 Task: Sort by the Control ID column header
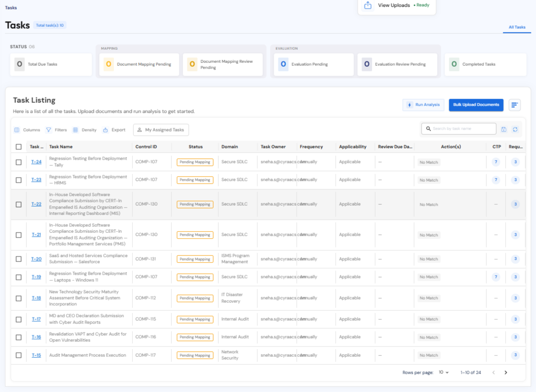146,147
